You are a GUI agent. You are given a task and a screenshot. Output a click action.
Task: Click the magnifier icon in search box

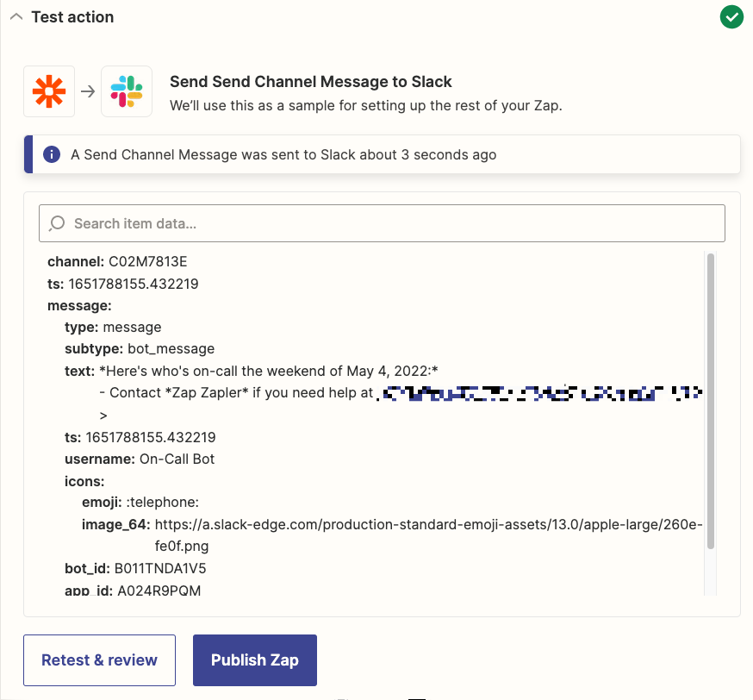[x=57, y=223]
